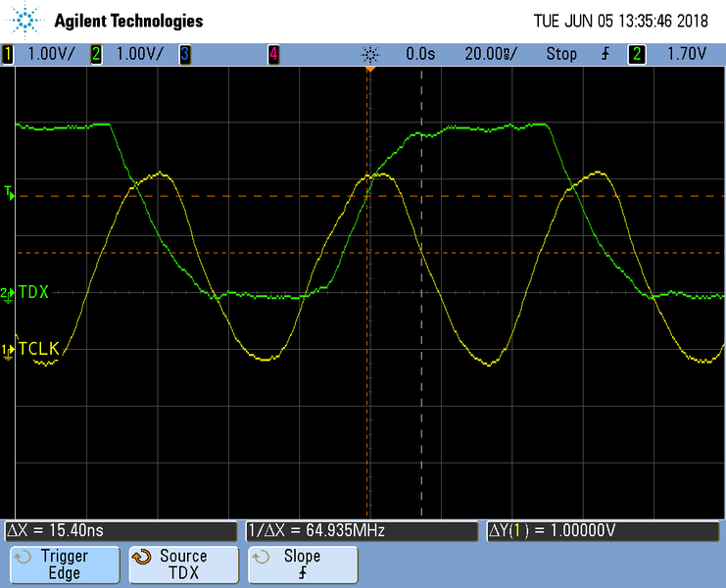
Task: Click the Stop acquisition status
Action: 561,54
